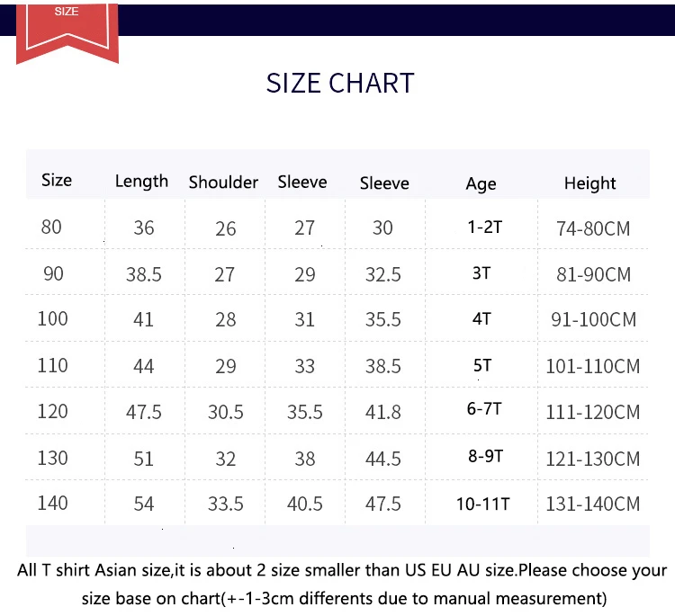The width and height of the screenshot is (675, 616).
Task: Select the Size column header
Action: pos(57,180)
